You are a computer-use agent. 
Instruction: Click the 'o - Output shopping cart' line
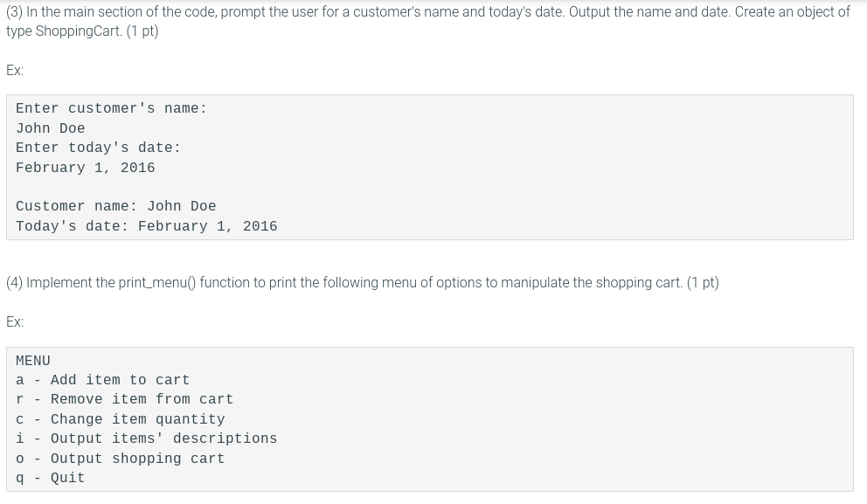coord(120,458)
